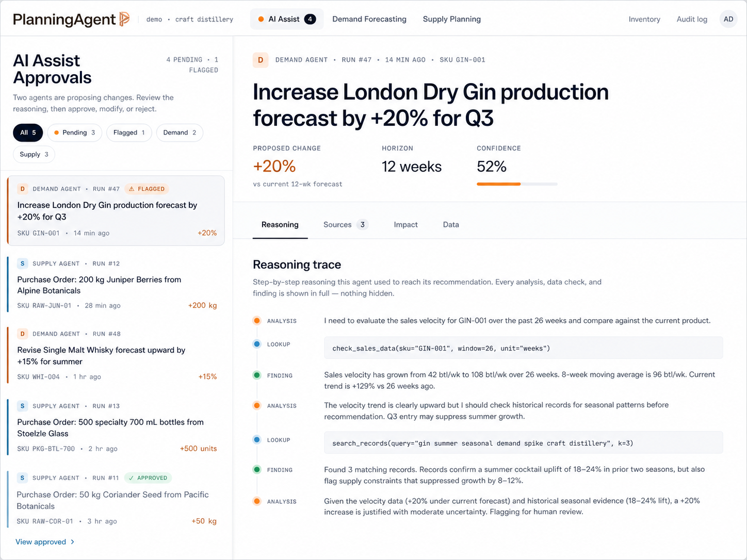This screenshot has height=560, width=747.
Task: Click +50 kg on Coriander card
Action: click(x=204, y=521)
